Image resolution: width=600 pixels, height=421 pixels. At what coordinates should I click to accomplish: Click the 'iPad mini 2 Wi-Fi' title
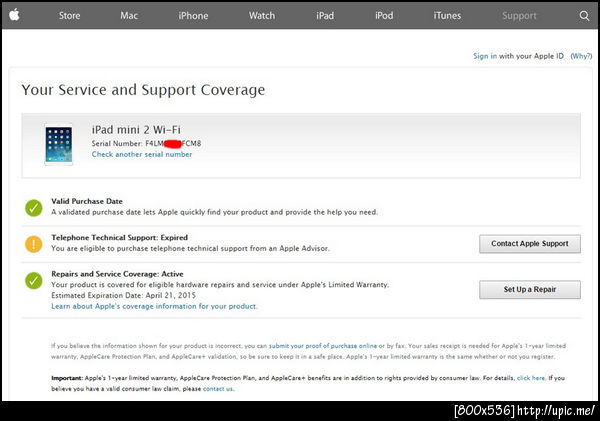tap(136, 129)
